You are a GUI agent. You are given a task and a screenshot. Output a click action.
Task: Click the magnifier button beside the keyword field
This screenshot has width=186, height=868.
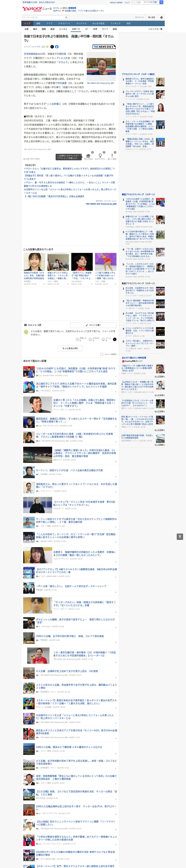[x=66, y=18]
